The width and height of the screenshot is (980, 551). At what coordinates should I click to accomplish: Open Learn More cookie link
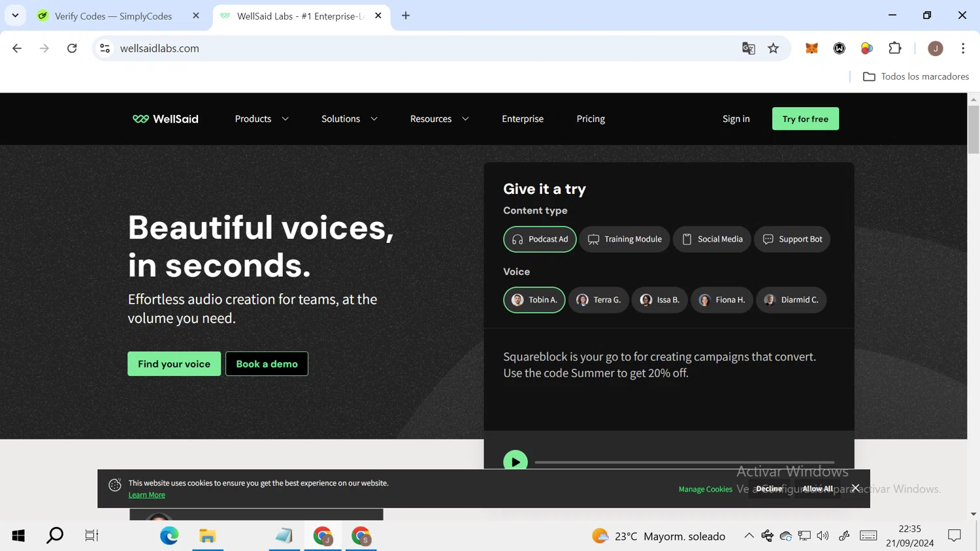tap(146, 495)
